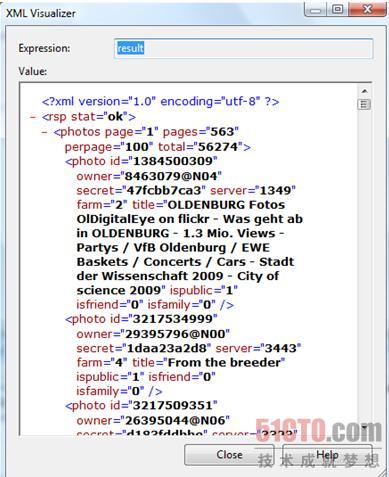Click owner "8463079@N04" value
The width and height of the screenshot is (389, 477).
tap(171, 176)
